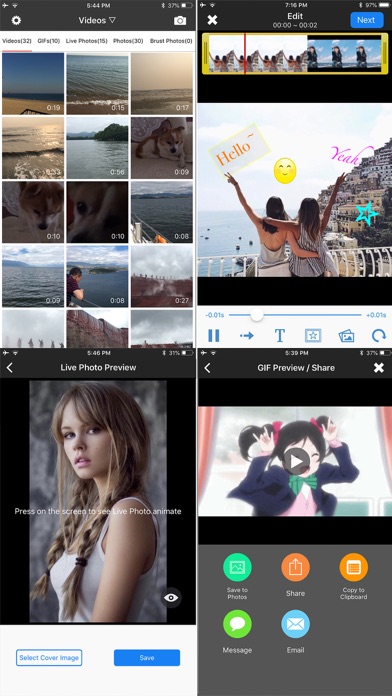Image resolution: width=392 pixels, height=696 pixels.
Task: Switch to the Live Photos(15) tab
Action: (x=87, y=41)
